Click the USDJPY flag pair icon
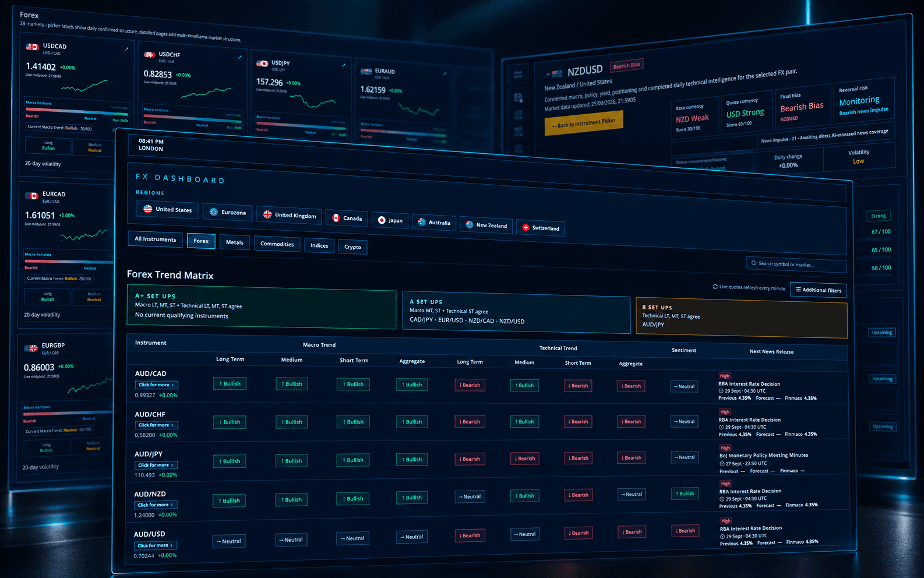The width and height of the screenshot is (924, 578). (x=262, y=64)
